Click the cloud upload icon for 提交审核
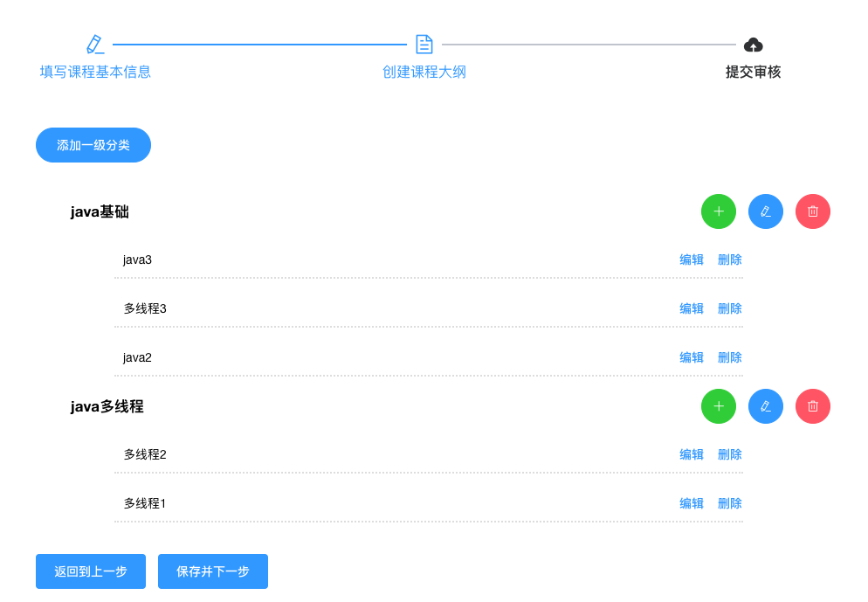 click(x=753, y=45)
